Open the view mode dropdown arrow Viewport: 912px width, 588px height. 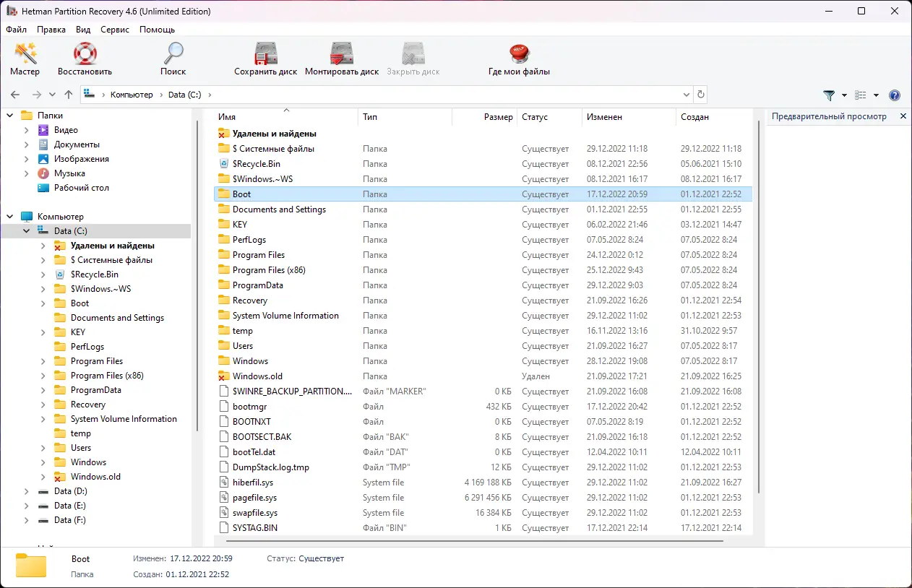pos(876,95)
